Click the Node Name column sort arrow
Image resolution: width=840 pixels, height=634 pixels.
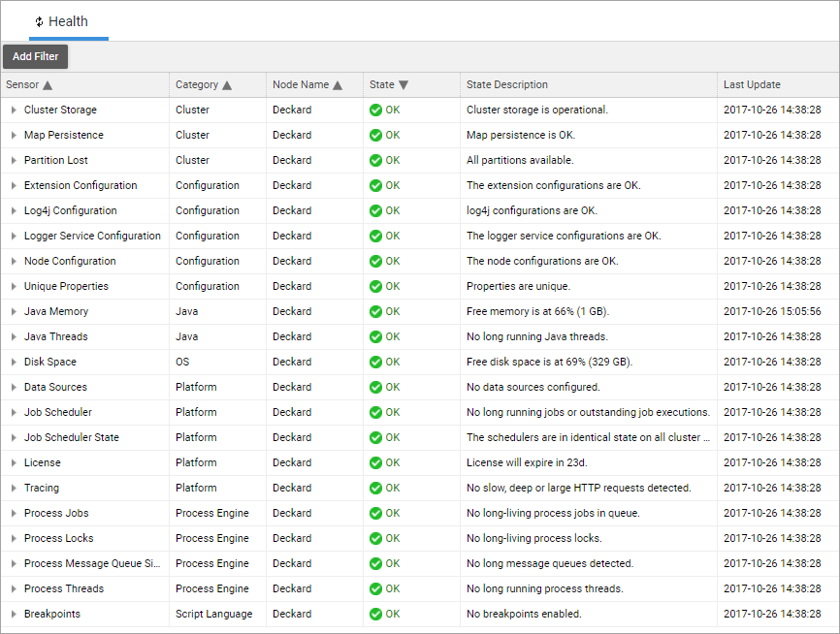pyautogui.click(x=338, y=85)
